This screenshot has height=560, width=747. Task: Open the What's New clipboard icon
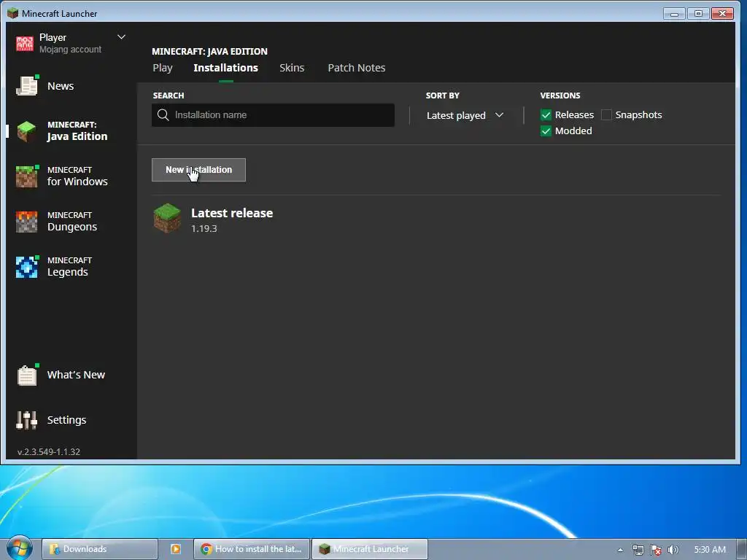coord(27,376)
